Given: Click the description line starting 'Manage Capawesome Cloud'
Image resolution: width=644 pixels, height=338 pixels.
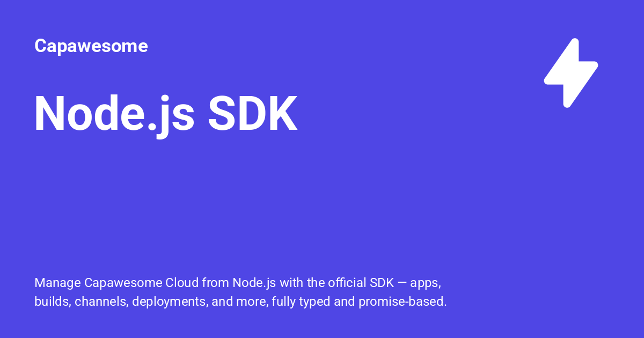Looking at the screenshot, I should 238,283.
